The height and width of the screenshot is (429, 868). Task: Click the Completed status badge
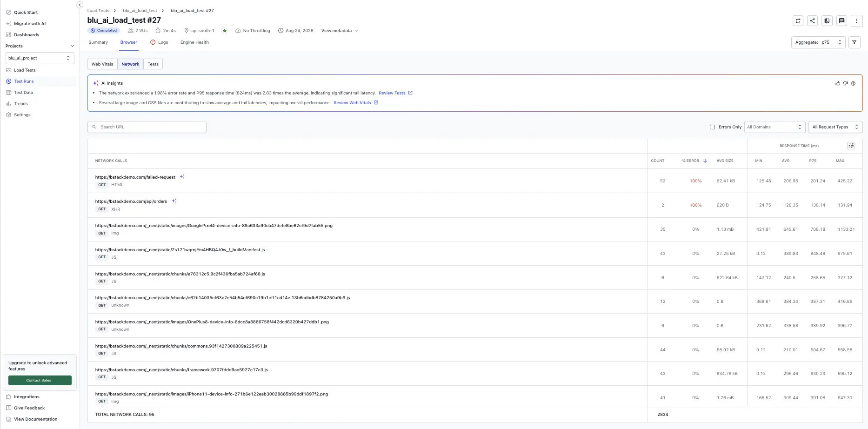pyautogui.click(x=104, y=31)
